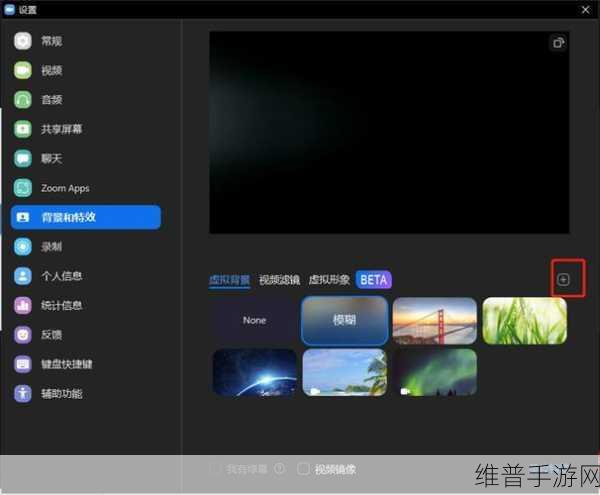Open the Zoom Apps settings icon
Image resolution: width=600 pixels, height=495 pixels.
click(x=23, y=188)
